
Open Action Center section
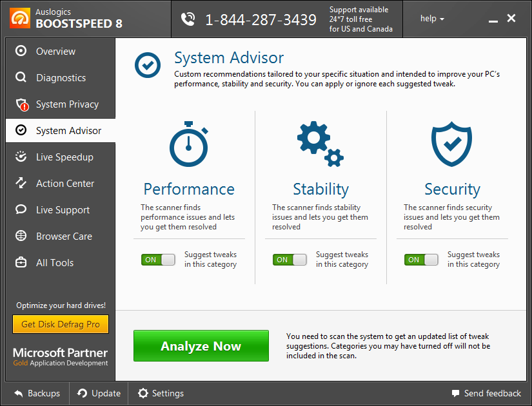pos(61,184)
